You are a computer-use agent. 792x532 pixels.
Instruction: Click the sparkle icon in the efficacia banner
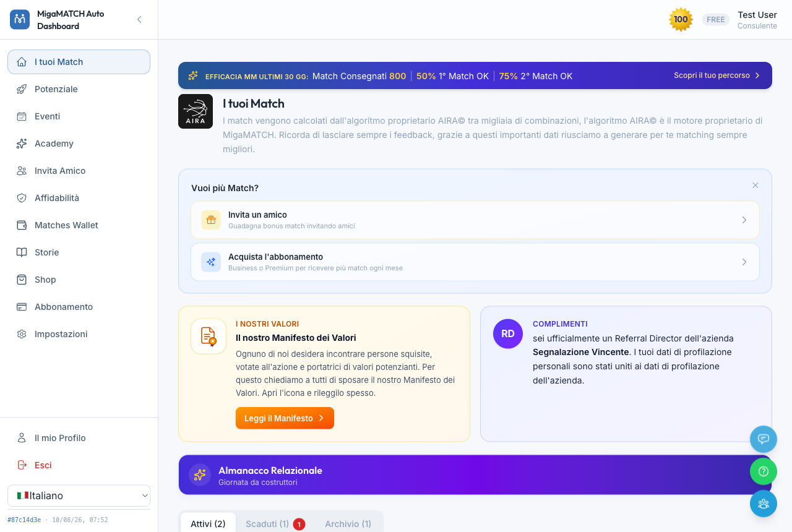pos(193,75)
